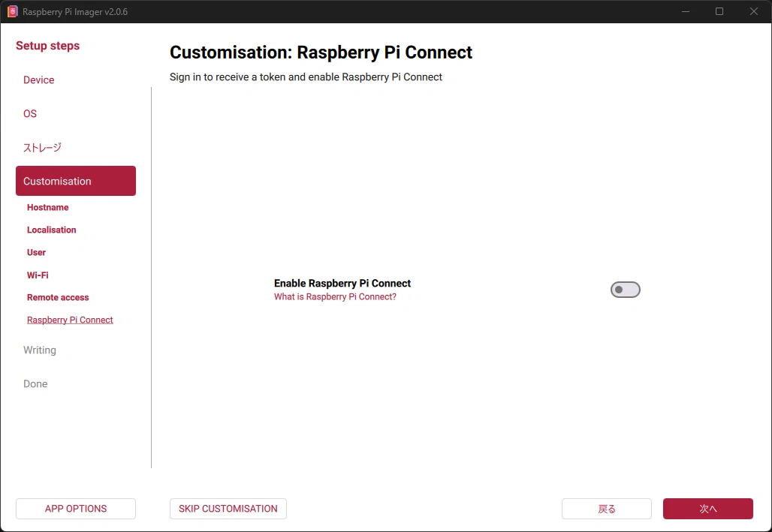Open 'What is Raspberry Pi Connect?' link

pyautogui.click(x=335, y=296)
